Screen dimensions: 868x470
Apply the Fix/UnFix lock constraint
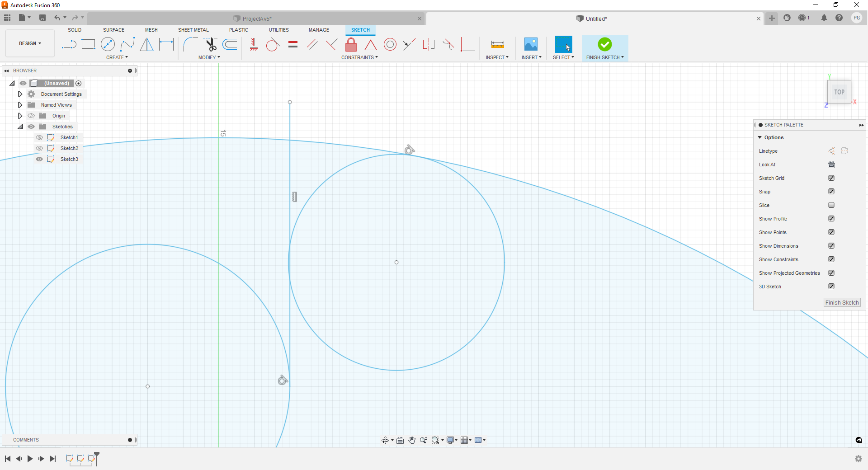[351, 44]
